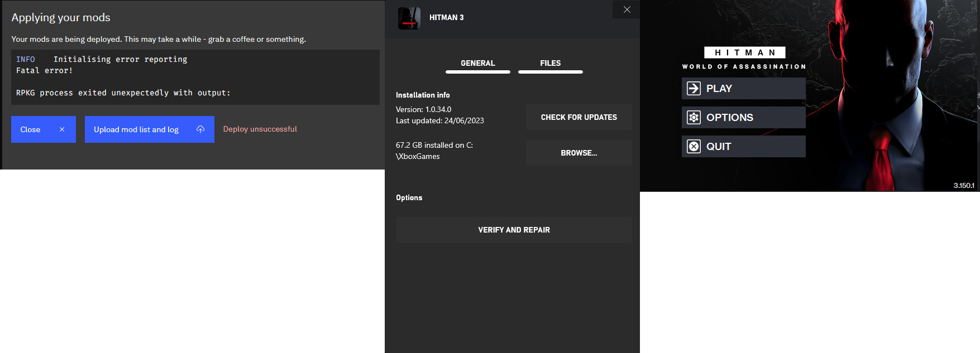Click the HITMAN 3 game thumbnail icon
The width and height of the screenshot is (980, 353).
(409, 18)
